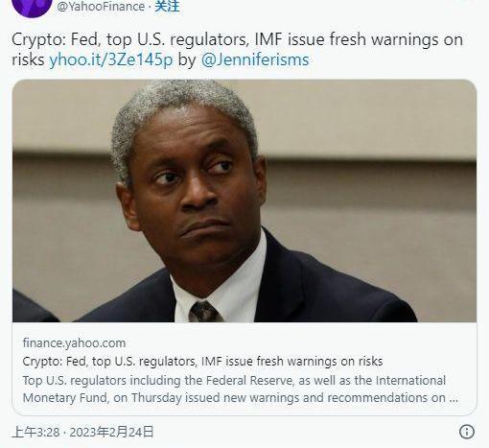Click the ellipsis ending the card description
The image size is (489, 448).
point(454,398)
